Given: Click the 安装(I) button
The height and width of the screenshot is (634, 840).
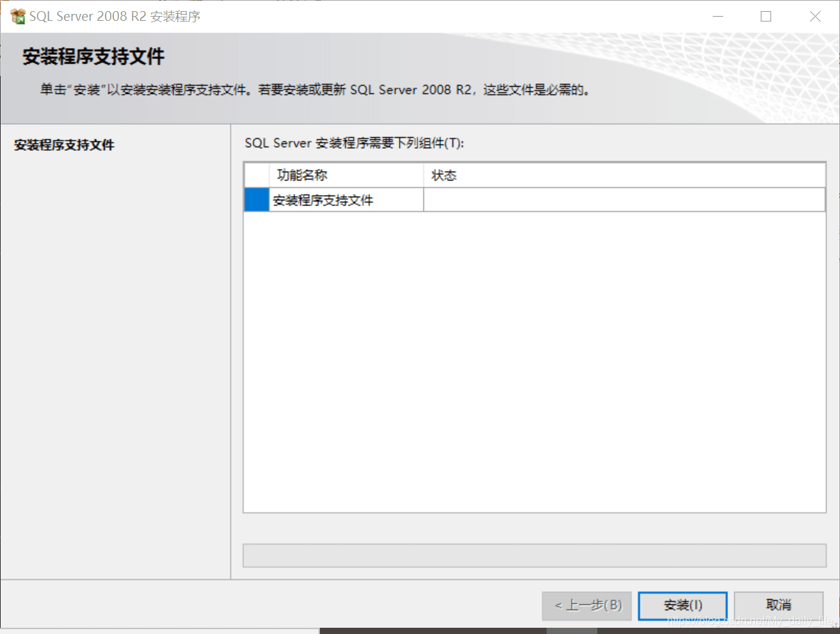Looking at the screenshot, I should [x=683, y=605].
